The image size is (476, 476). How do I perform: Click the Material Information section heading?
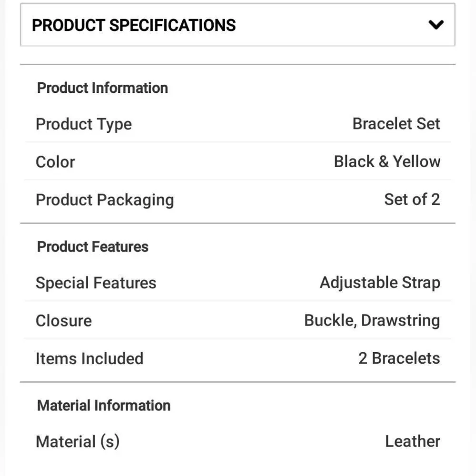point(104,406)
